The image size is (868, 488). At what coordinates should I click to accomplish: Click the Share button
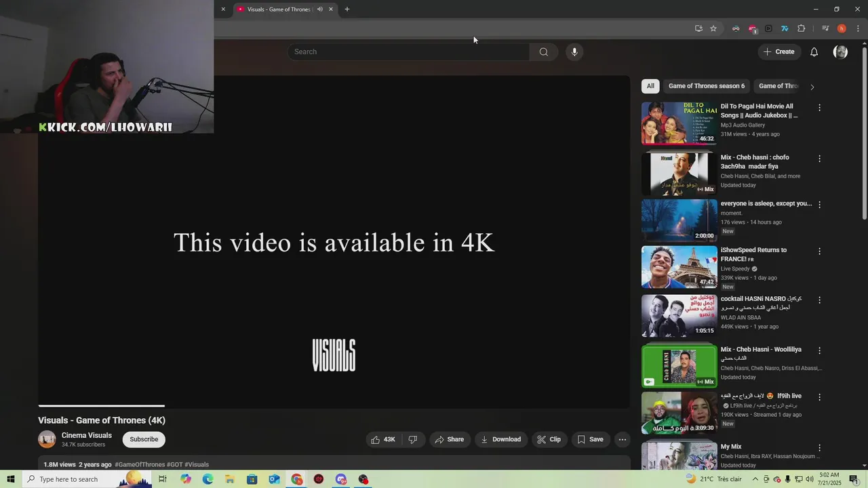[449, 440]
